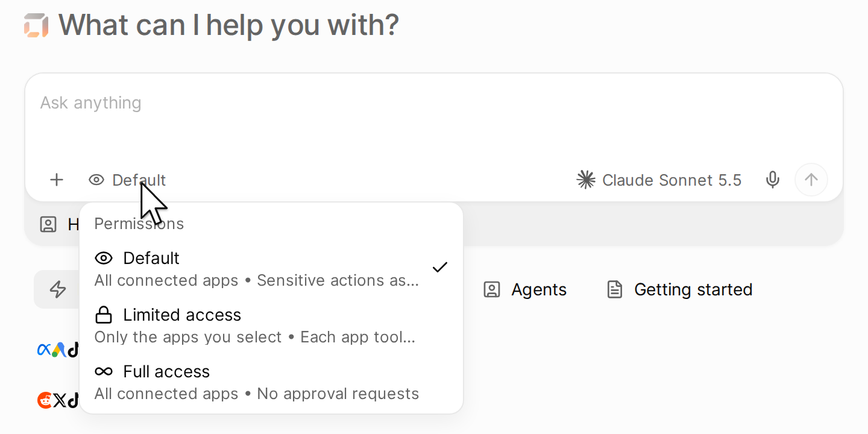868x434 pixels.
Task: Click the Reddit, X, TikTok app icons row
Action: tap(58, 400)
